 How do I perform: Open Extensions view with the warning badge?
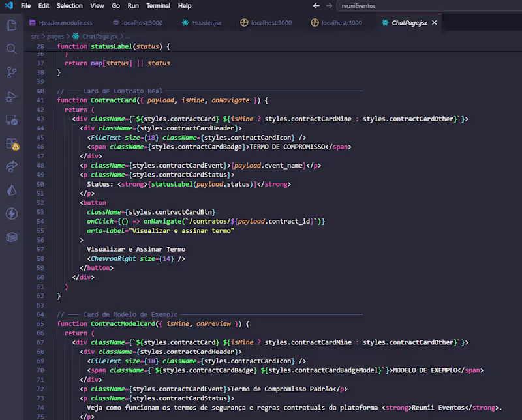[x=12, y=144]
